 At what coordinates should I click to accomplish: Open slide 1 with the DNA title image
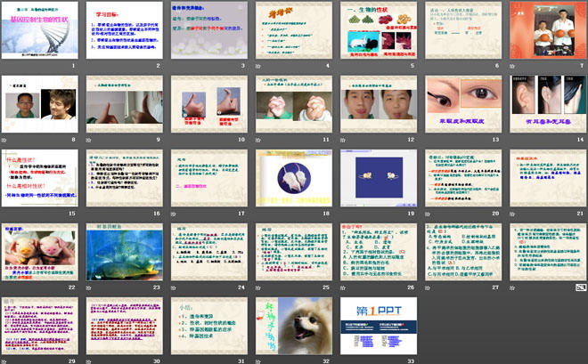point(41,33)
